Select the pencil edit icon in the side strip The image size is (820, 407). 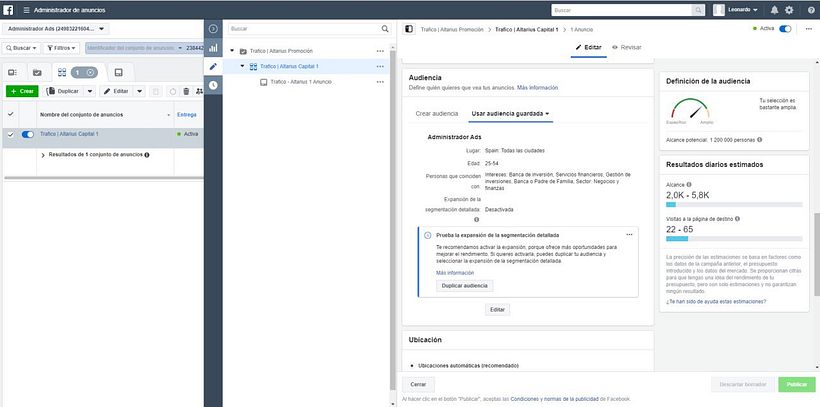tap(213, 66)
